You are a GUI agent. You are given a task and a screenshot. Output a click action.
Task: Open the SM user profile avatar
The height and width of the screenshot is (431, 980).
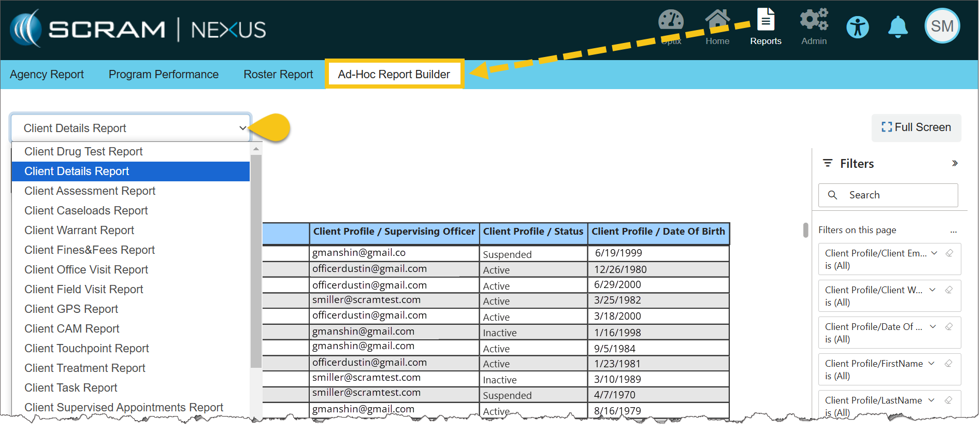coord(942,26)
